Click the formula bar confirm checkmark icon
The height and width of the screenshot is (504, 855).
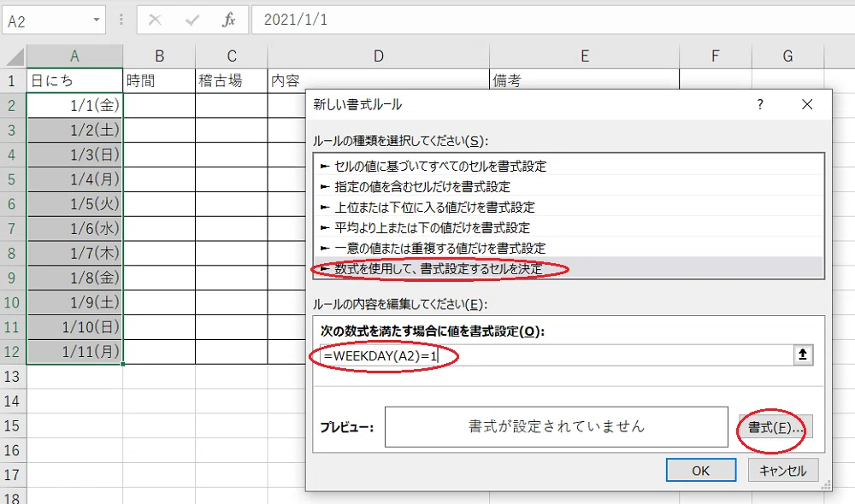pos(192,21)
